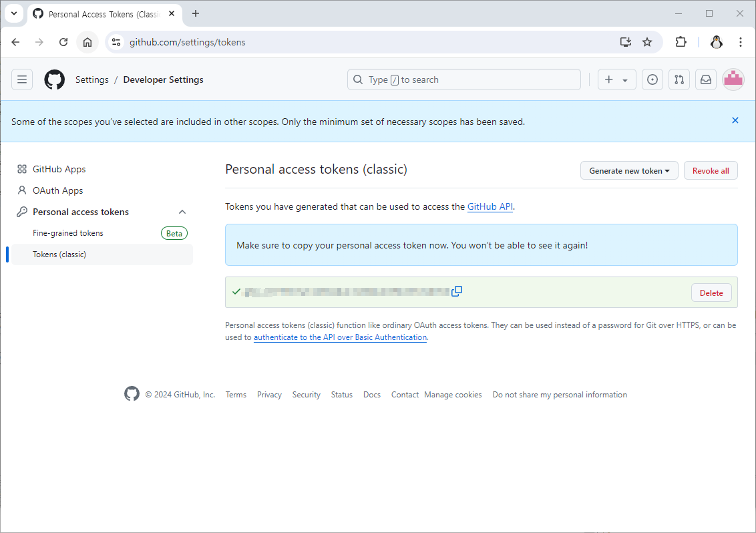Dismiss the scopes notice banner
The image size is (756, 533).
click(735, 120)
